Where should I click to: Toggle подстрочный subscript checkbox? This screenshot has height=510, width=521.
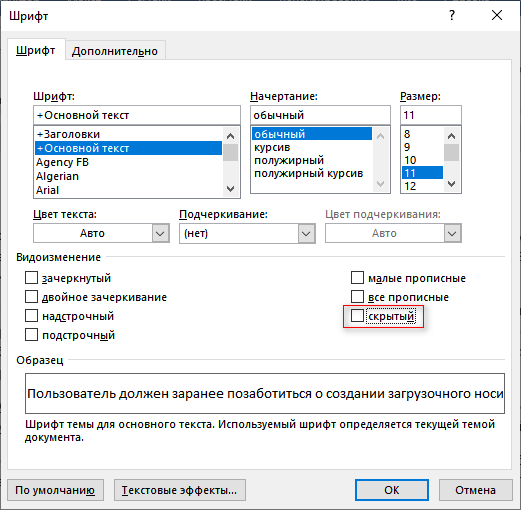[31, 335]
